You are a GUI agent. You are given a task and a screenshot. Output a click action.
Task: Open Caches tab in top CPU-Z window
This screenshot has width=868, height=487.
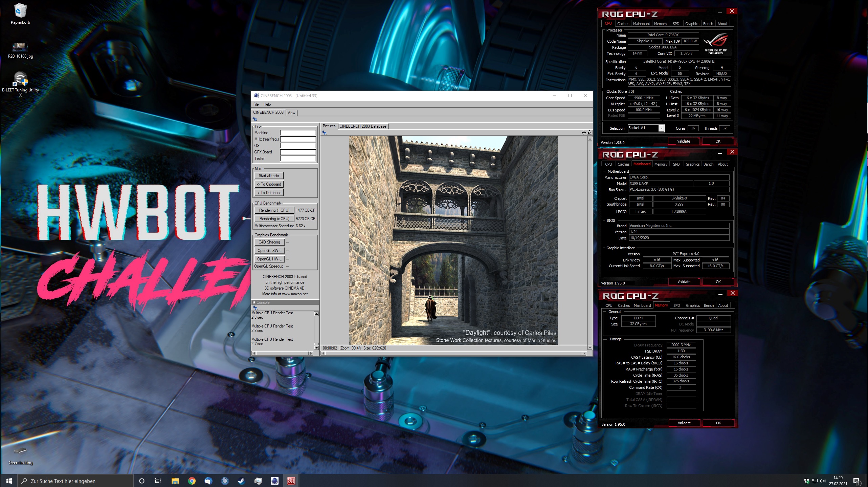pos(623,24)
